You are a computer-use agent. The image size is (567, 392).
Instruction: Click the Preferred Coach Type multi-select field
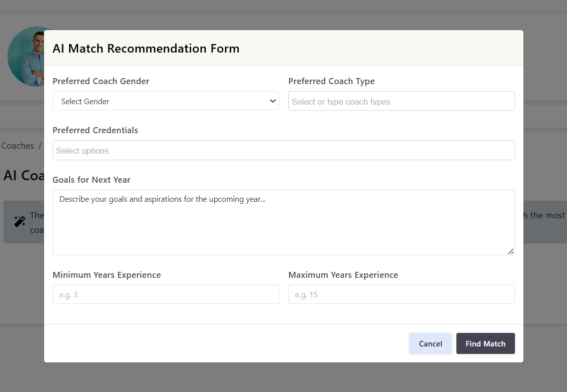click(x=401, y=101)
